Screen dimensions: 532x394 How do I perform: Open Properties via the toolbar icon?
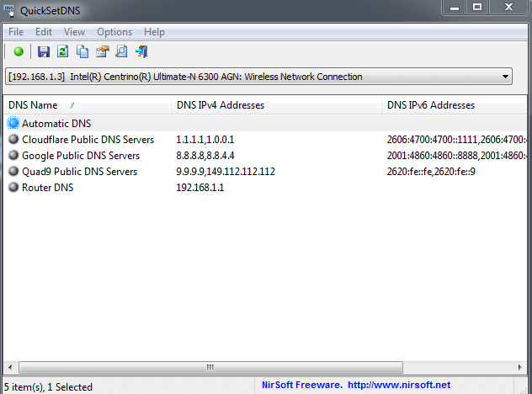[103, 52]
